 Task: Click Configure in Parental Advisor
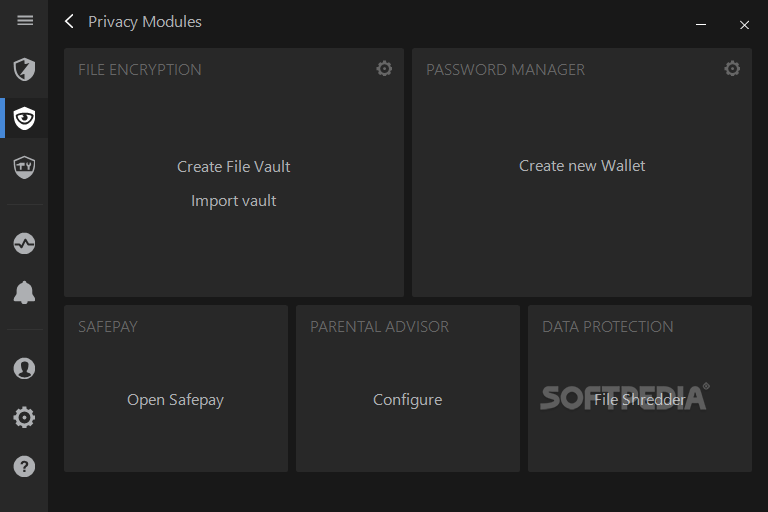point(408,400)
